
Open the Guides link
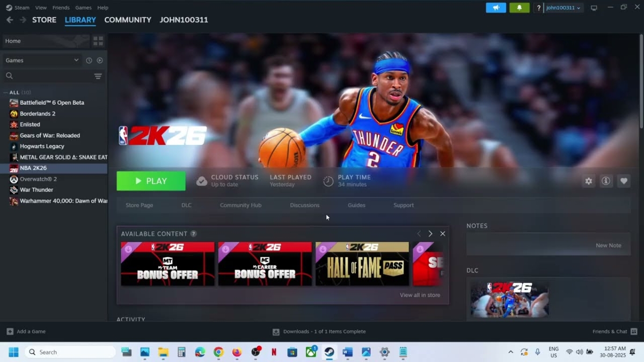tap(356, 205)
